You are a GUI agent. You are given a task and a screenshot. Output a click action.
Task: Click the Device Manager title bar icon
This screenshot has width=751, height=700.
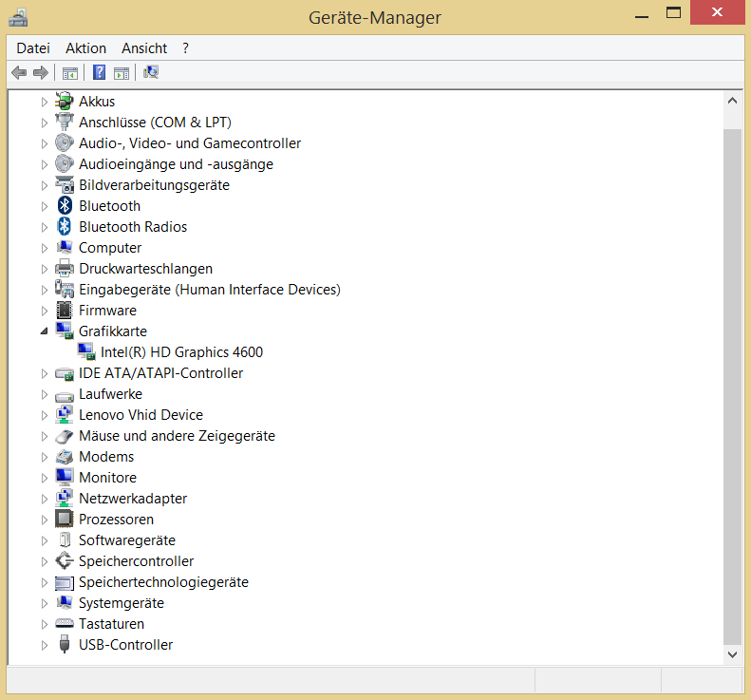(x=18, y=17)
